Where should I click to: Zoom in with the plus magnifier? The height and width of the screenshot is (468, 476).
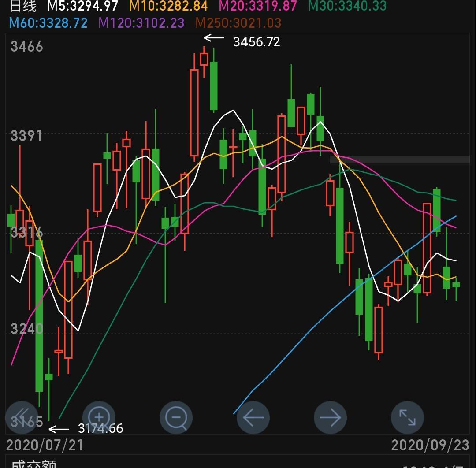tap(99, 417)
